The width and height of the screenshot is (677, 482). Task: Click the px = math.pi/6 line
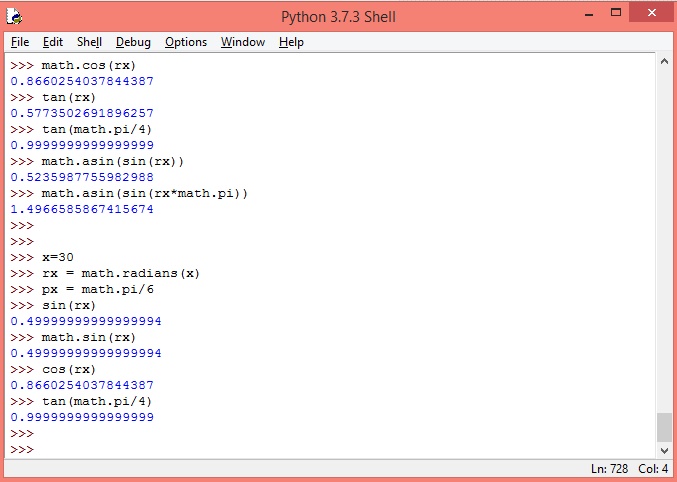(x=98, y=289)
